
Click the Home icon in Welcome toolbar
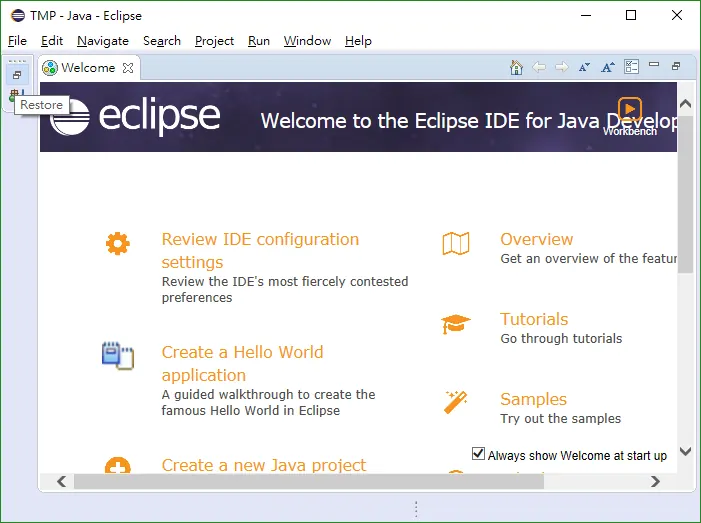coord(516,67)
